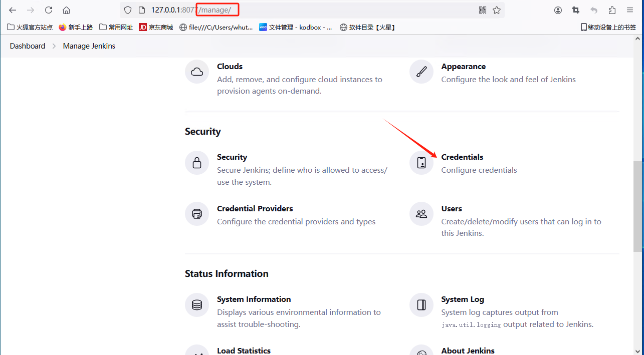Open the 新手上路 bookmark

[76, 28]
